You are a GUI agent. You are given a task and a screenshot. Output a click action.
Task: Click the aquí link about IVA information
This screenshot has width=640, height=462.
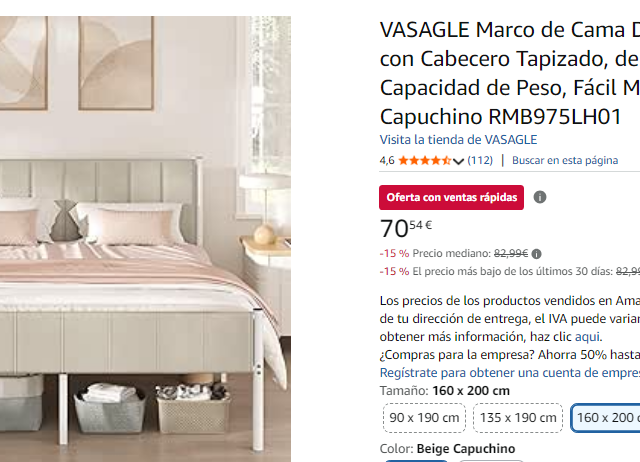click(x=587, y=337)
